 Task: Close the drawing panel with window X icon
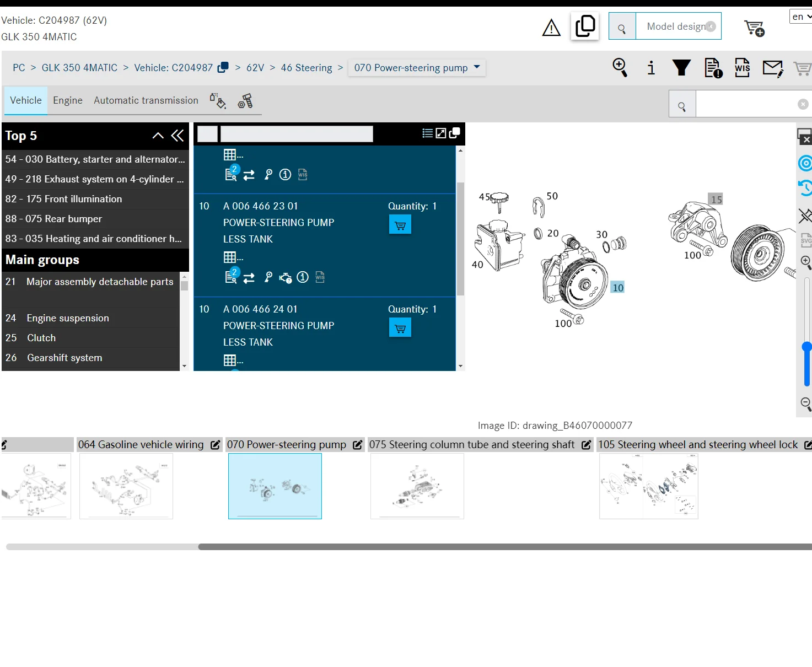[805, 136]
